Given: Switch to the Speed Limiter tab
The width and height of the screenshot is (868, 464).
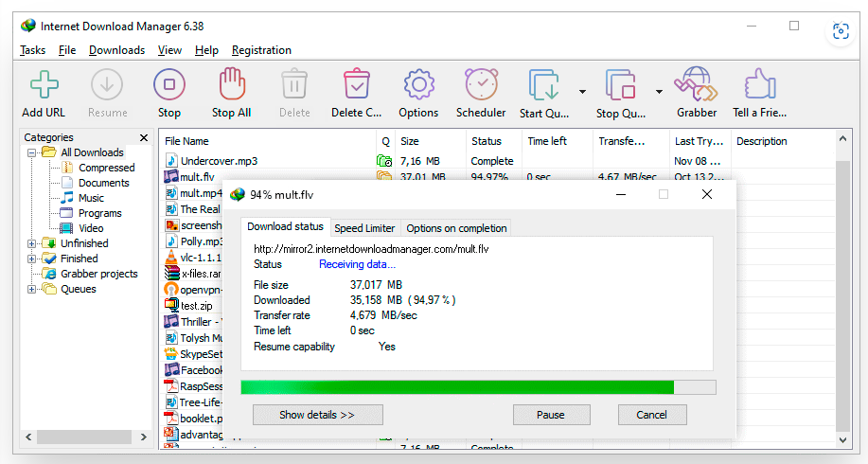Looking at the screenshot, I should (x=364, y=227).
